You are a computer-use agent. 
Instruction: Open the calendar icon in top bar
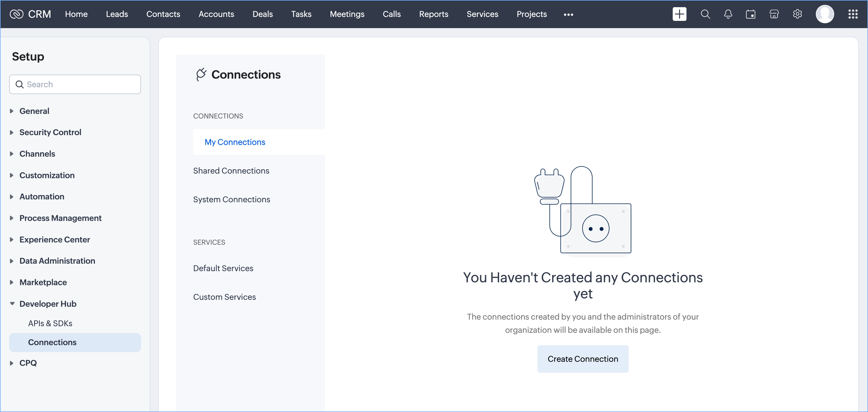coord(750,14)
